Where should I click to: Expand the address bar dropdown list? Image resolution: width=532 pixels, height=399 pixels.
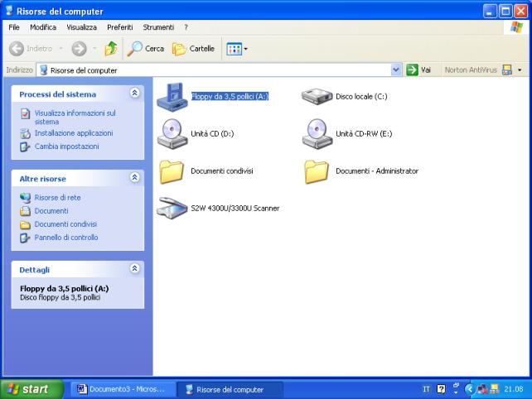coord(395,70)
